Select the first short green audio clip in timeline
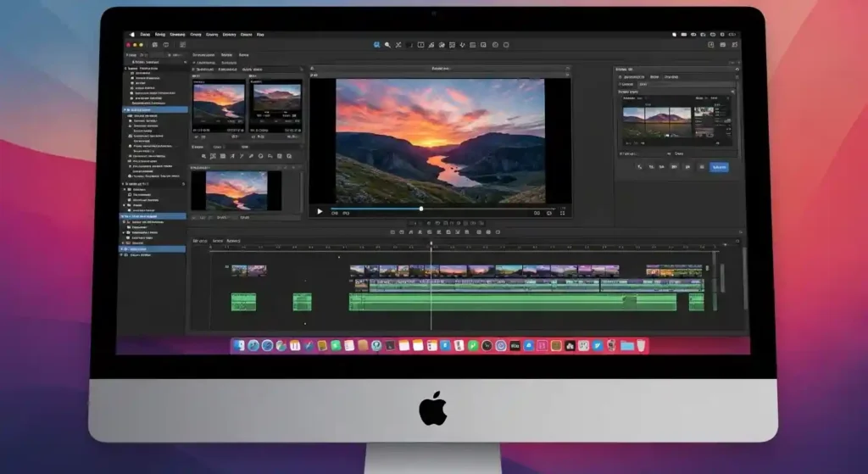Viewport: 868px width, 474px height. pos(243,302)
